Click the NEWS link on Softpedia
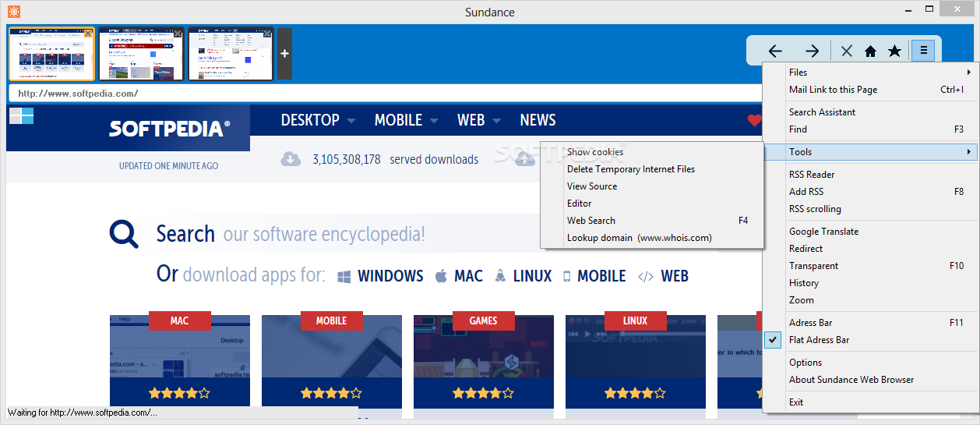Image resolution: width=980 pixels, height=425 pixels. click(538, 120)
